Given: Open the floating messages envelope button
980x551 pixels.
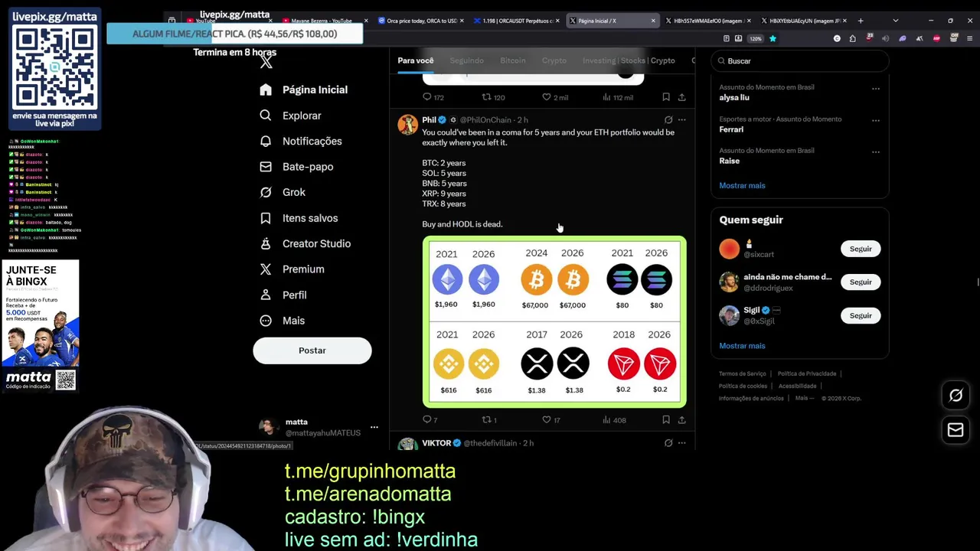Looking at the screenshot, I should 955,431.
